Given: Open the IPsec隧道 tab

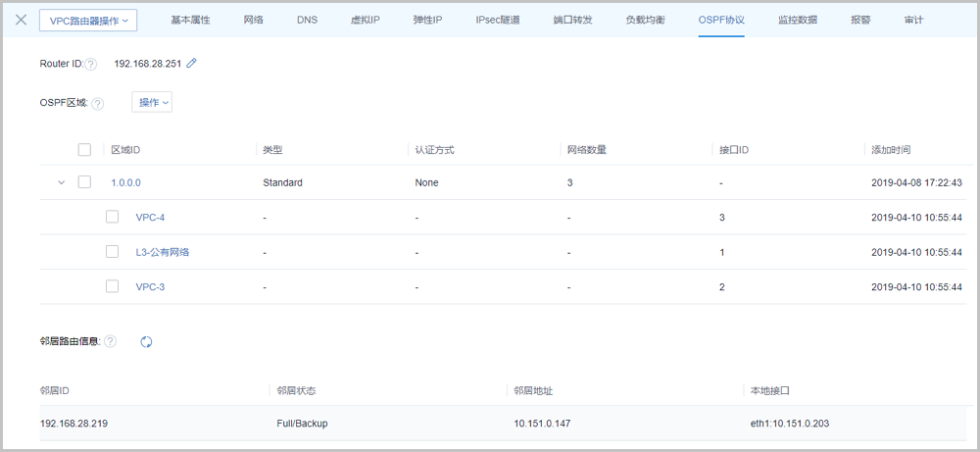Looking at the screenshot, I should 498,20.
